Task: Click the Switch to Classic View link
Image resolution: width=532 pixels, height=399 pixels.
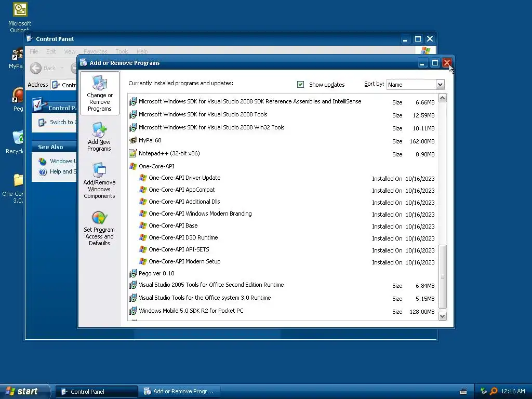Action: coord(57,122)
